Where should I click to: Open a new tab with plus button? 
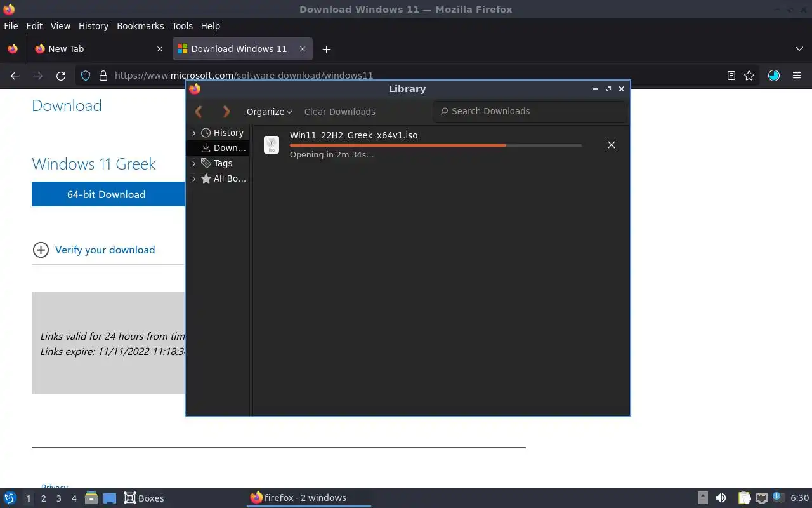326,49
